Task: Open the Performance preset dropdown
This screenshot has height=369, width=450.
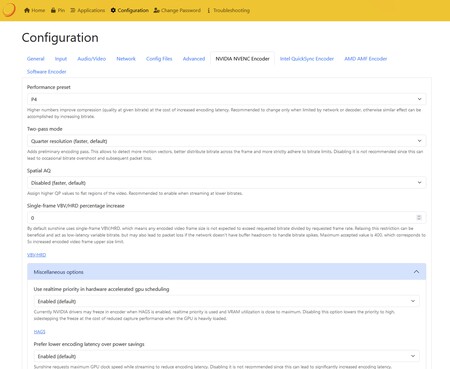Action: [226, 99]
